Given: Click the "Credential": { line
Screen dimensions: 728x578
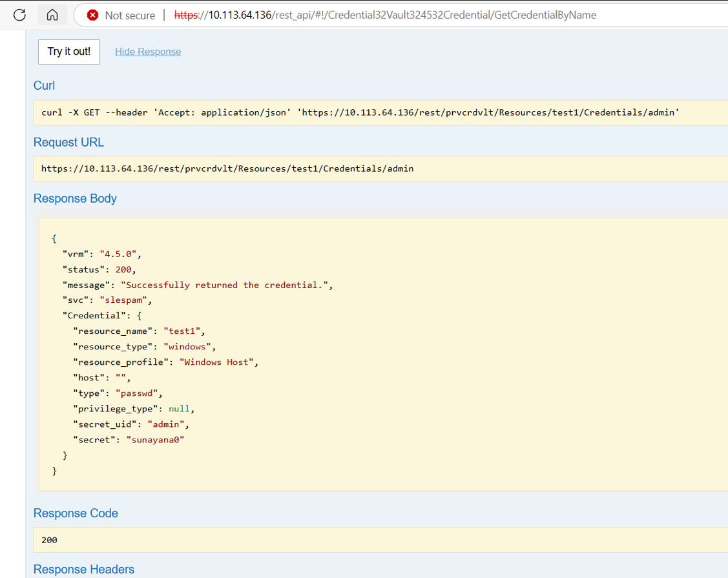Looking at the screenshot, I should [102, 315].
